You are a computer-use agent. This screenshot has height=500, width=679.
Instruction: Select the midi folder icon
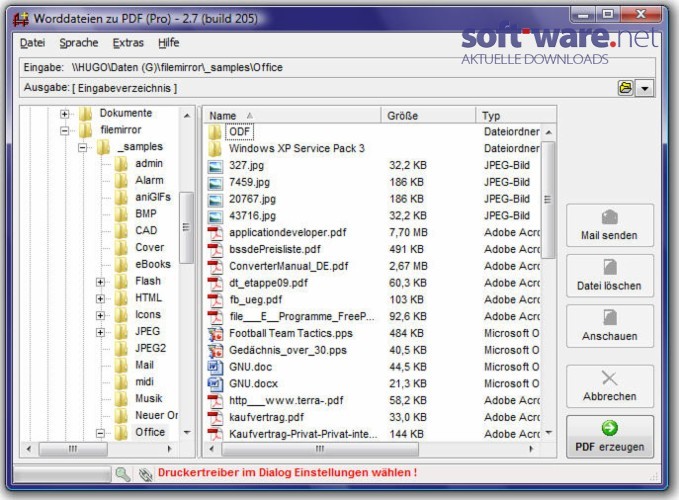pyautogui.click(x=121, y=382)
